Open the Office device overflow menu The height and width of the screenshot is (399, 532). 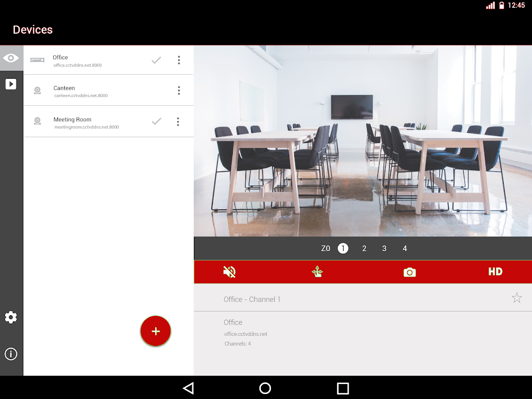coord(178,60)
